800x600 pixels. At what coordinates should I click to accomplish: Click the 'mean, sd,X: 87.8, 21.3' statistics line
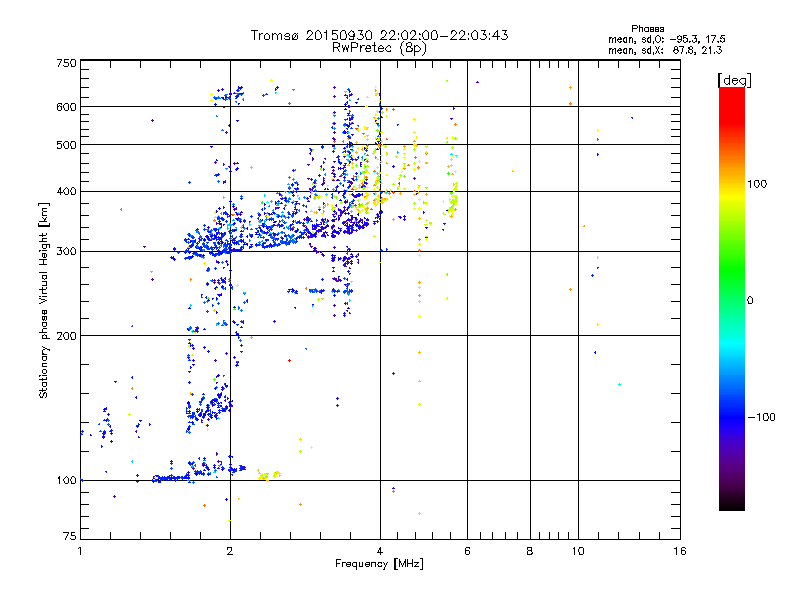coord(665,50)
